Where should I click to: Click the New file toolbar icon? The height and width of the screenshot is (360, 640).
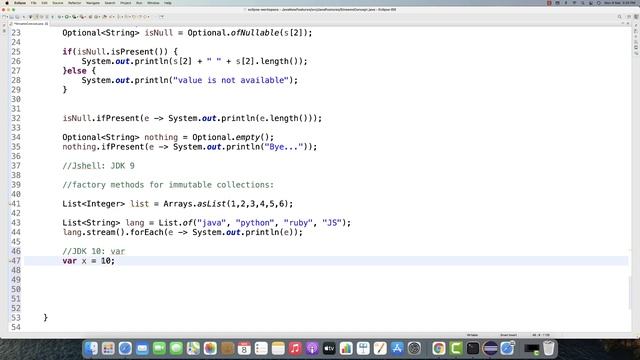(x=4, y=17)
